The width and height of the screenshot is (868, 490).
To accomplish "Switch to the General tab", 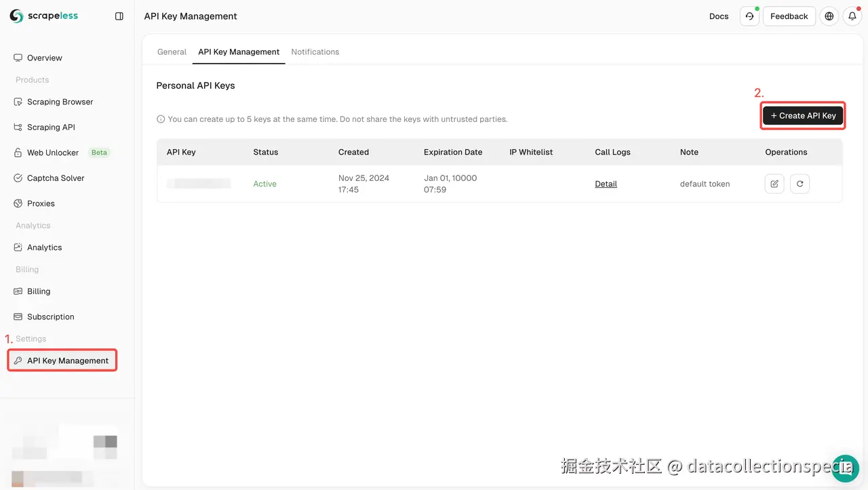I will (172, 52).
